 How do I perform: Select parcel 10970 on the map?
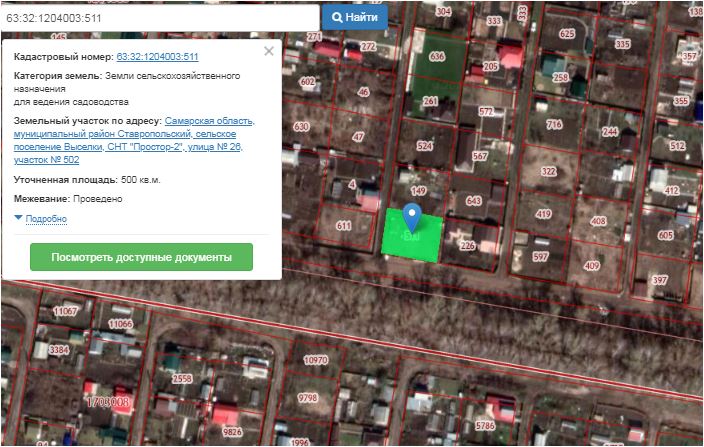pos(316,359)
